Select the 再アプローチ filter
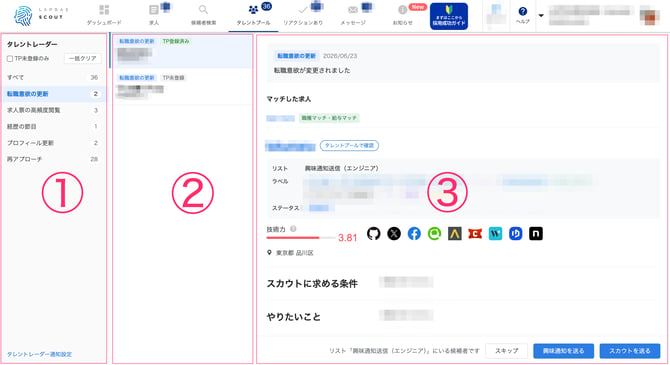The width and height of the screenshot is (670, 365). click(x=53, y=159)
